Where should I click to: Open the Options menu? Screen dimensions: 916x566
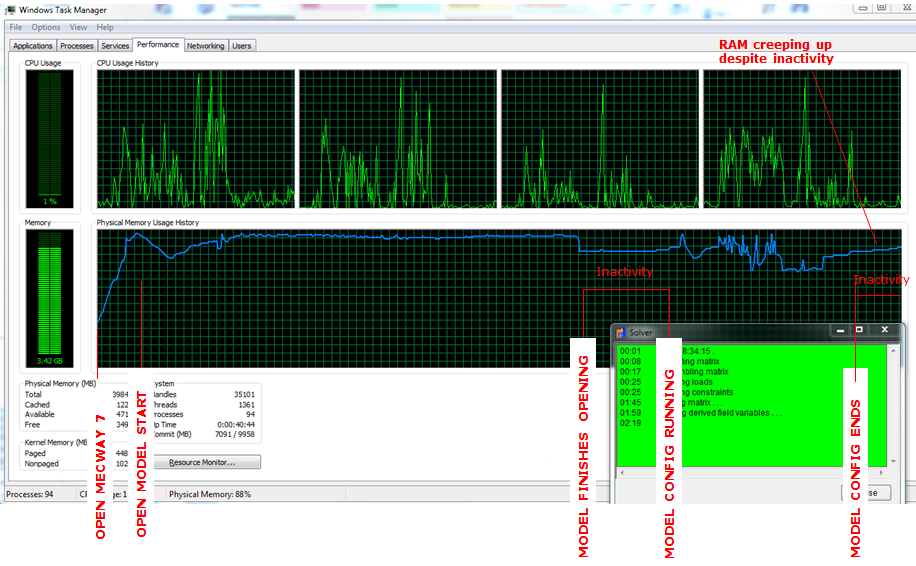[46, 27]
